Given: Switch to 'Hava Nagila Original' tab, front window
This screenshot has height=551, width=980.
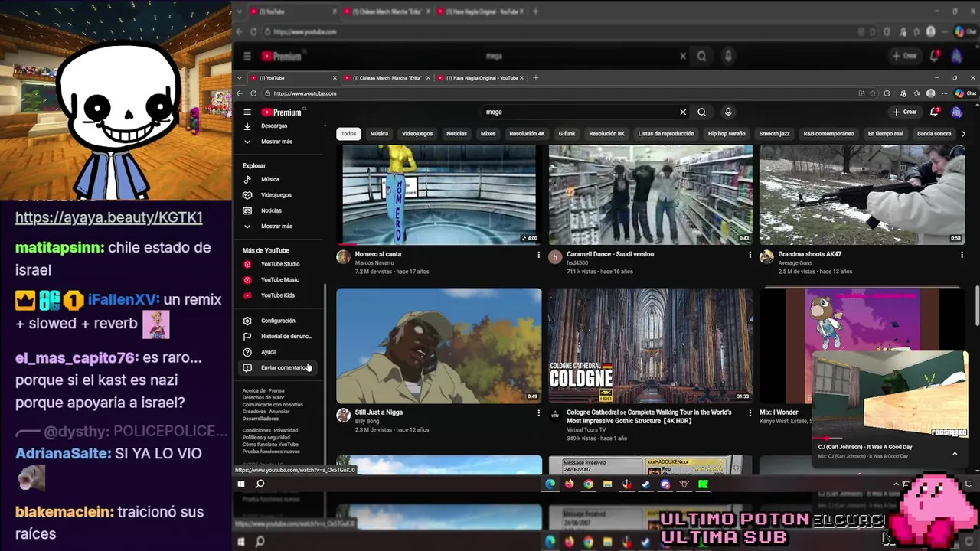Looking at the screenshot, I should tap(482, 77).
